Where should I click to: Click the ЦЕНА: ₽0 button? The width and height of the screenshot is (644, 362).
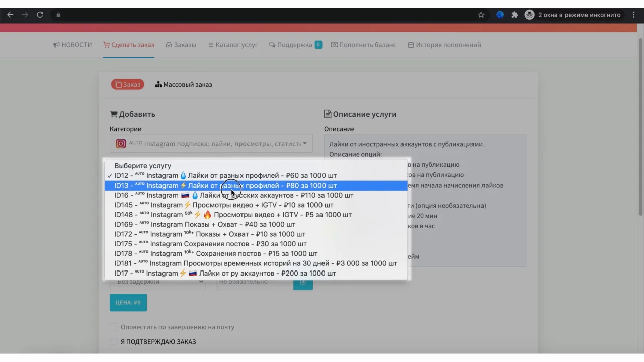(x=128, y=303)
